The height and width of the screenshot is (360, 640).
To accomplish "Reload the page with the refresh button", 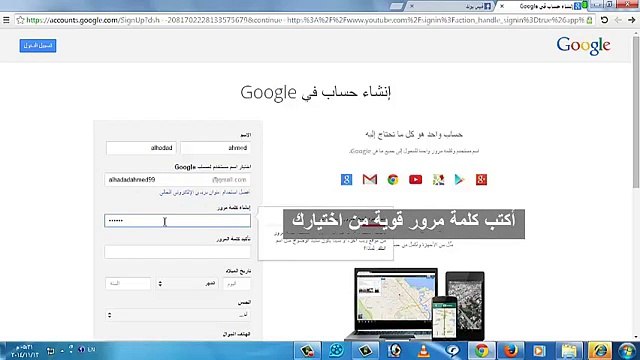I will [x=604, y=20].
